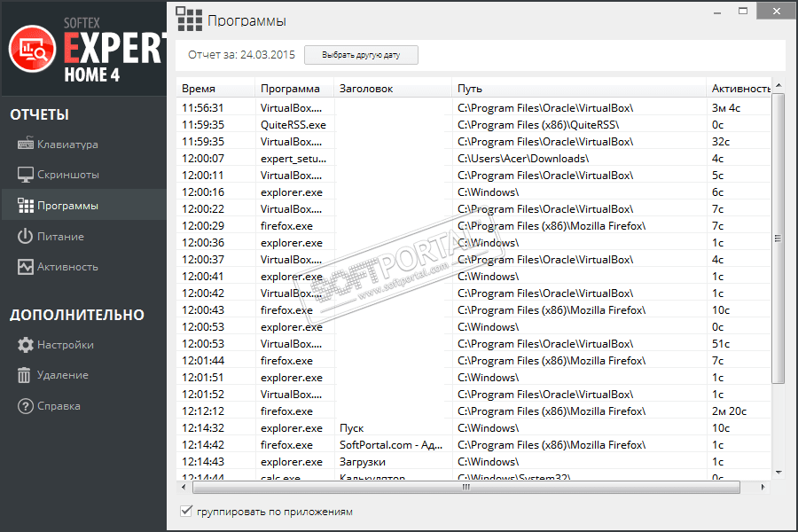Click the gear icon beside Настройки

pos(26,345)
